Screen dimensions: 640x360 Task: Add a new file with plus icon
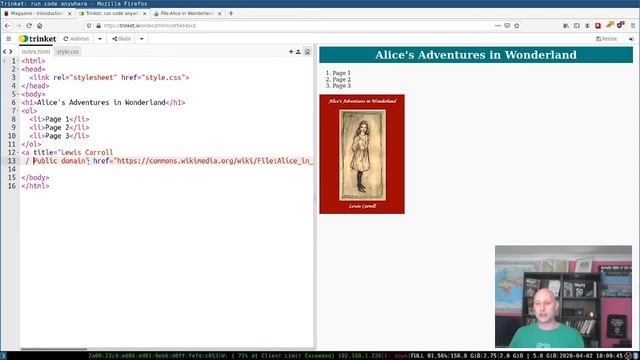click(x=291, y=51)
